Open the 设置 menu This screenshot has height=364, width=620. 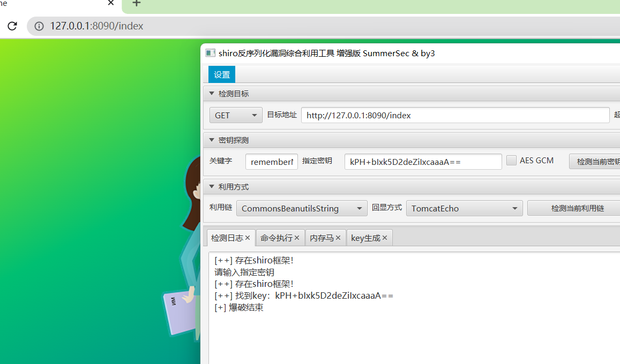[222, 75]
